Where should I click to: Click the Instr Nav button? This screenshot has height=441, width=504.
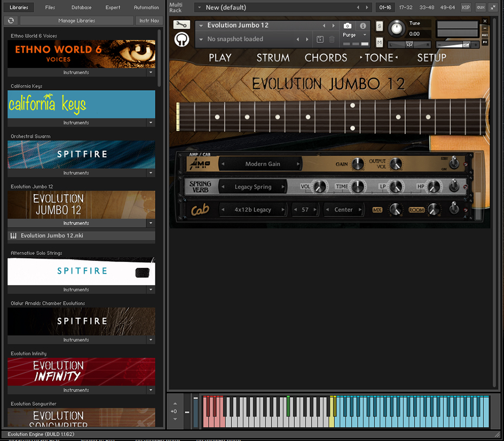point(149,21)
